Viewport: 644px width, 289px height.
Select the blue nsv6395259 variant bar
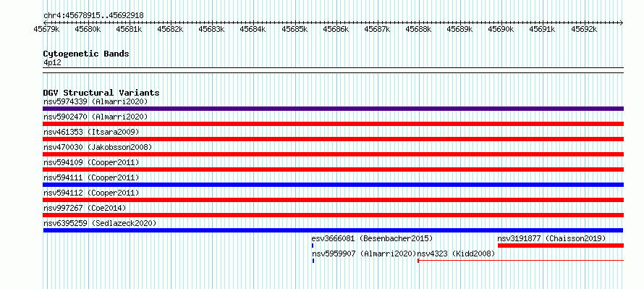click(333, 230)
